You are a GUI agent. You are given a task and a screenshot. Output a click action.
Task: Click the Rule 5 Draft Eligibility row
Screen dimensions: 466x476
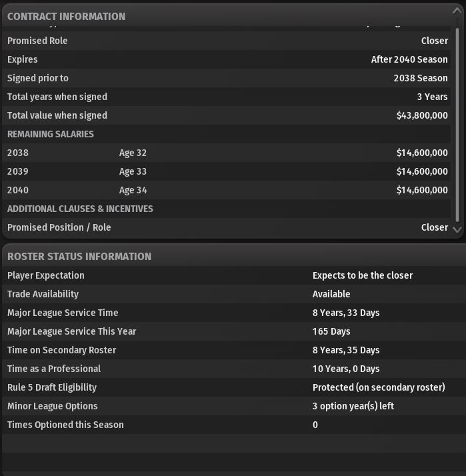coord(234,387)
